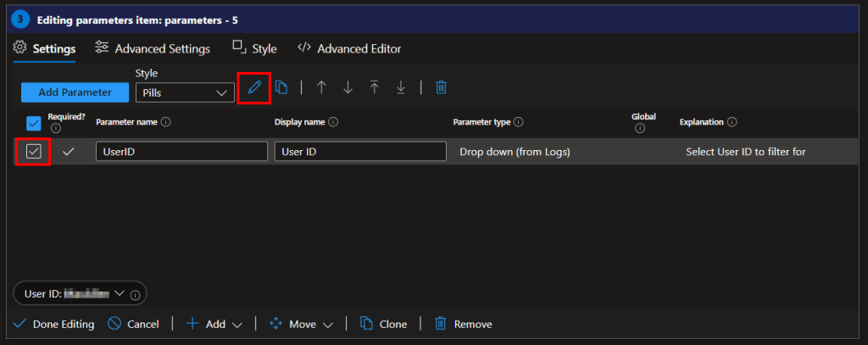Viewport: 868px width, 345px height.
Task: Move parameter to bottom of list
Action: (x=401, y=88)
